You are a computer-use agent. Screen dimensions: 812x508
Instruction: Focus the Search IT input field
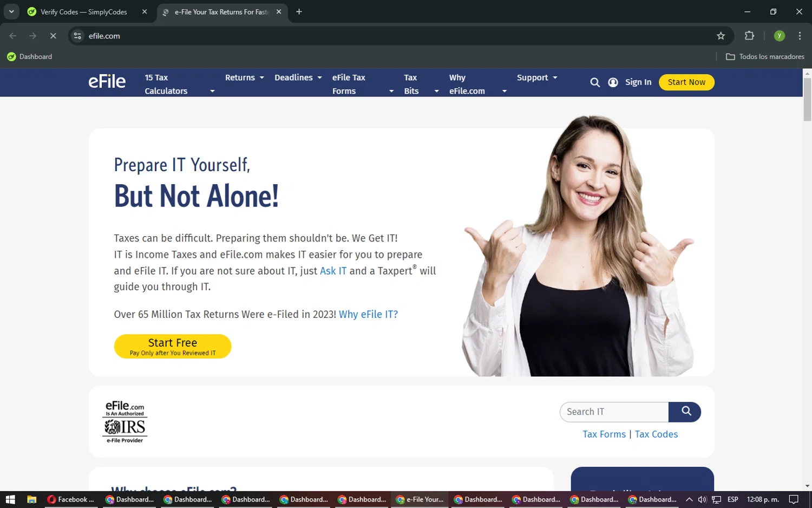[x=614, y=412]
